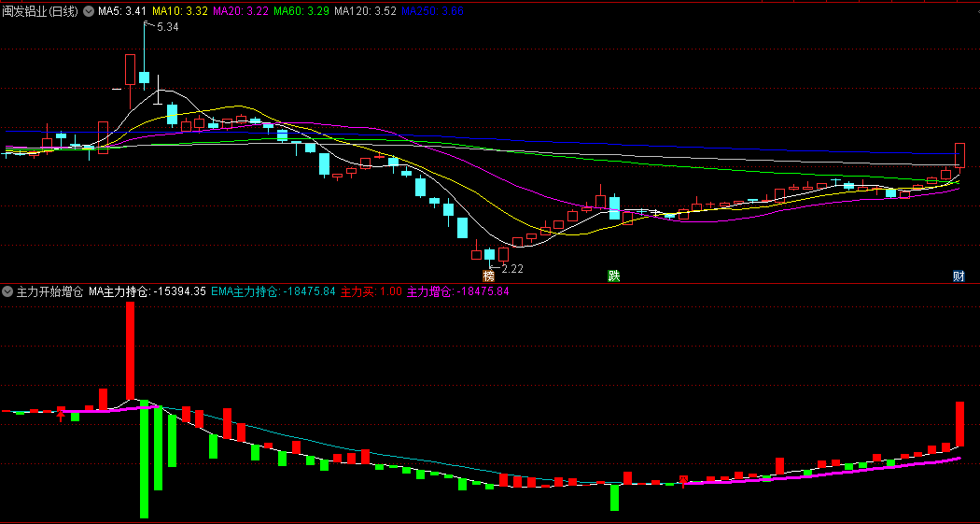Viewport: 980px width, 524px height.
Task: Select the MA120: 3.52 label
Action: pos(366,11)
